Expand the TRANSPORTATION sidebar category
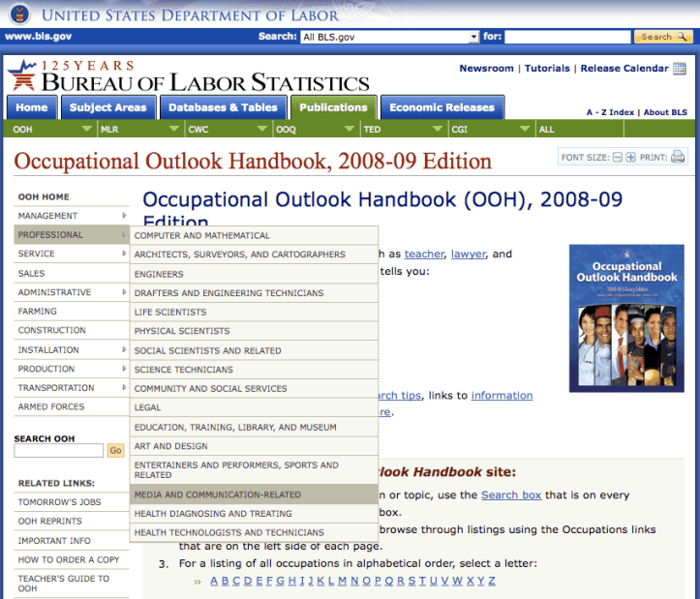700x599 pixels. pos(72,388)
